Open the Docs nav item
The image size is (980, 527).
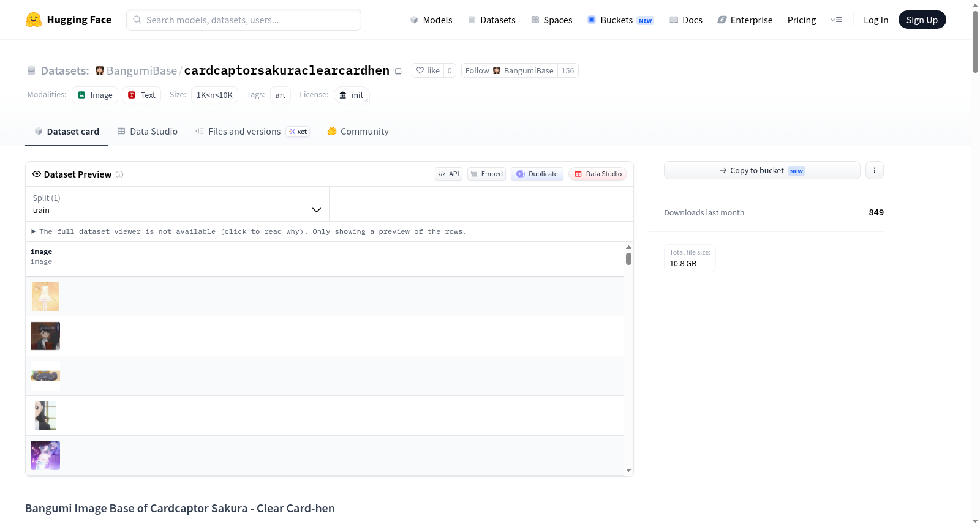[x=686, y=20]
